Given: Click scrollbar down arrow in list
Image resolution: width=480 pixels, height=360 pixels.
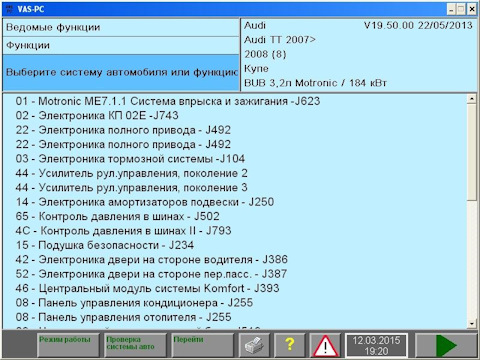Looking at the screenshot, I should pyautogui.click(x=472, y=324).
